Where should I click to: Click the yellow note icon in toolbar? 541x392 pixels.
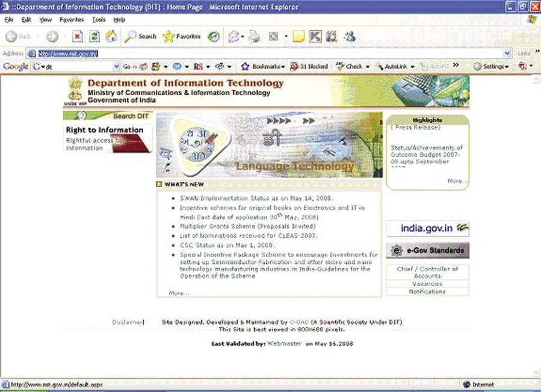pos(298,37)
